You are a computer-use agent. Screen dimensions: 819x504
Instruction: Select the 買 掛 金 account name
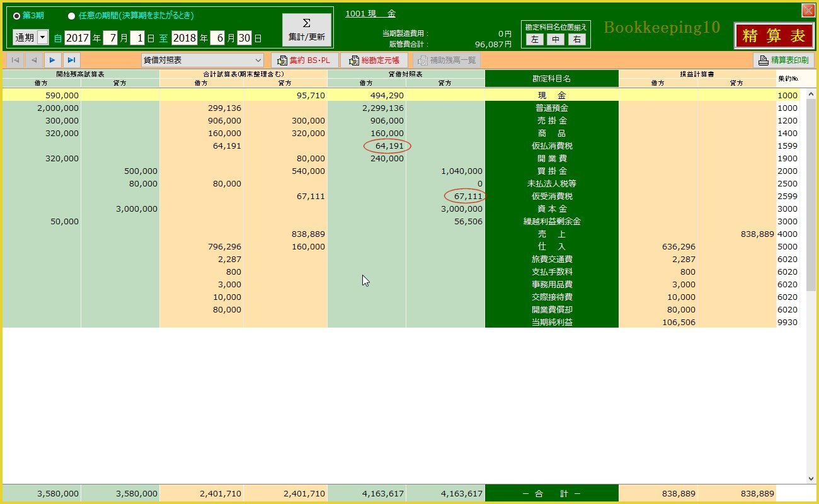(x=552, y=171)
